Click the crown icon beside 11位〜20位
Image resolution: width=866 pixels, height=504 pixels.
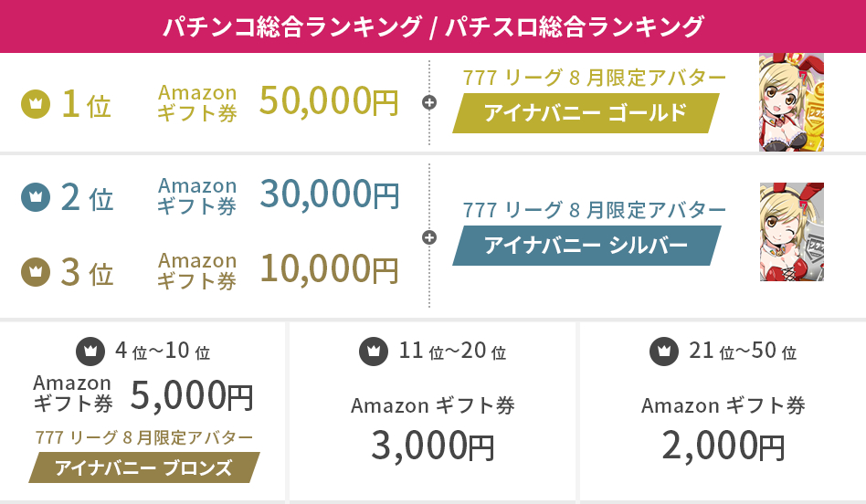point(373,351)
